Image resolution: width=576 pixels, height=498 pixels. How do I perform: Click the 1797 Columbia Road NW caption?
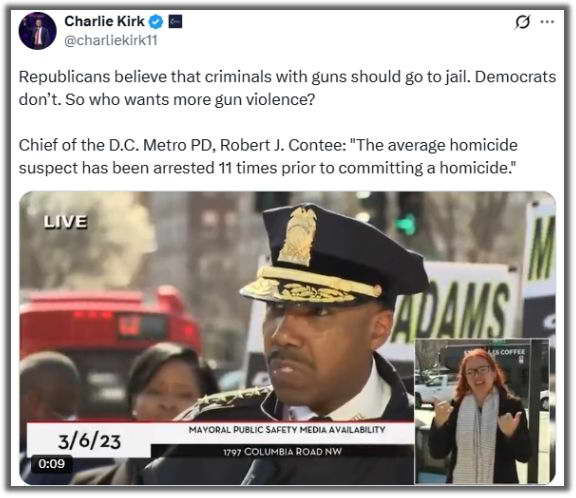pos(283,451)
